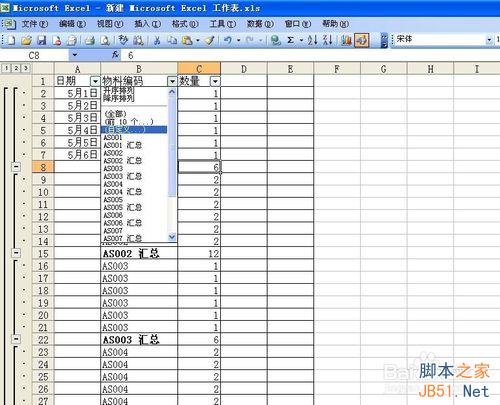This screenshot has width=500, height=405.
Task: Click the fx insert function button
Action: tap(115, 55)
